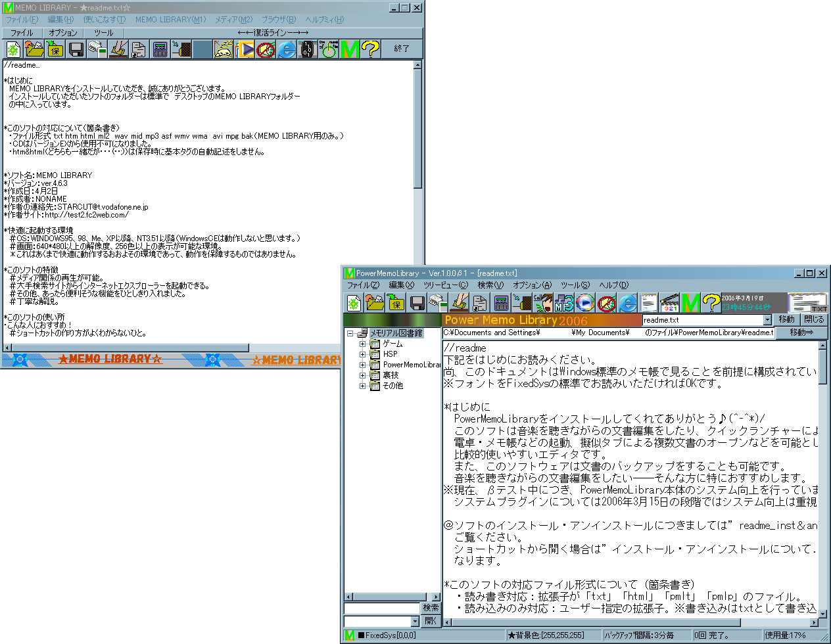Image resolution: width=831 pixels, height=644 pixels.
Task: Print the document from MEMO LIBRARY toolbar
Action: [x=97, y=49]
